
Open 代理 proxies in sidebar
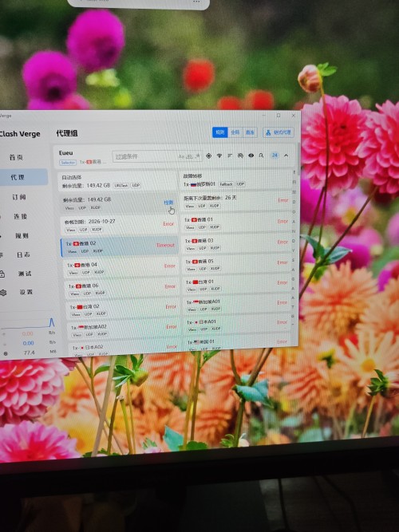click(x=17, y=177)
